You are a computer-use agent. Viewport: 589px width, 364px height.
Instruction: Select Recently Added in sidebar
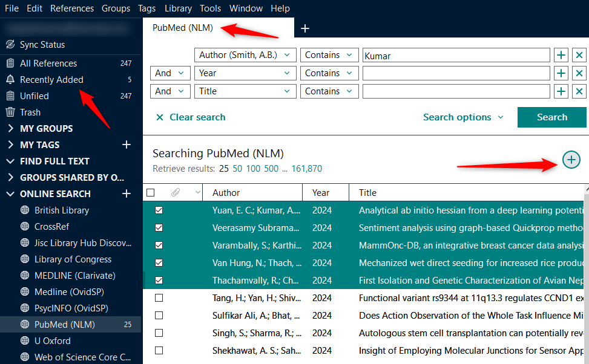pyautogui.click(x=51, y=80)
